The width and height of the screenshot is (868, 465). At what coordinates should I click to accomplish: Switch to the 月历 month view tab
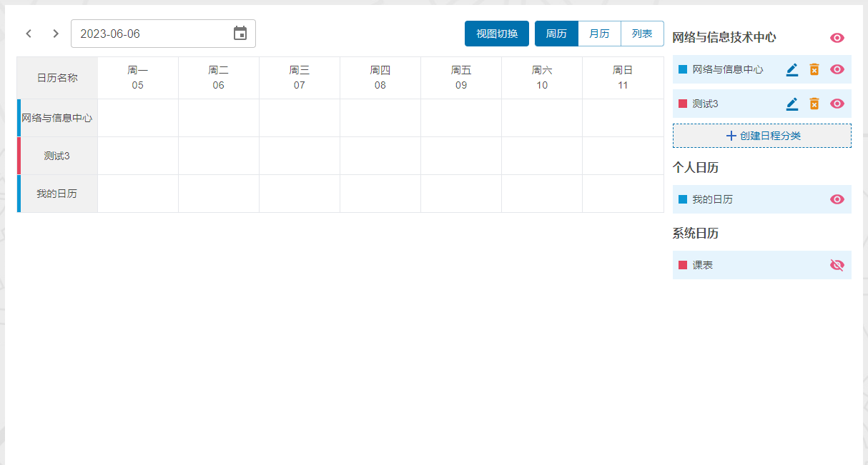tap(599, 34)
